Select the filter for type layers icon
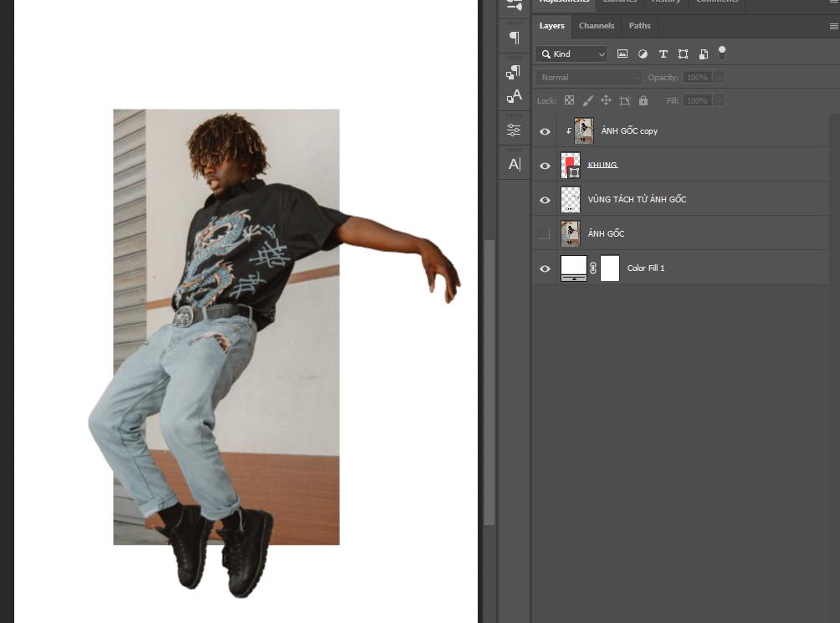Viewport: 840px width, 623px height. pyautogui.click(x=663, y=54)
